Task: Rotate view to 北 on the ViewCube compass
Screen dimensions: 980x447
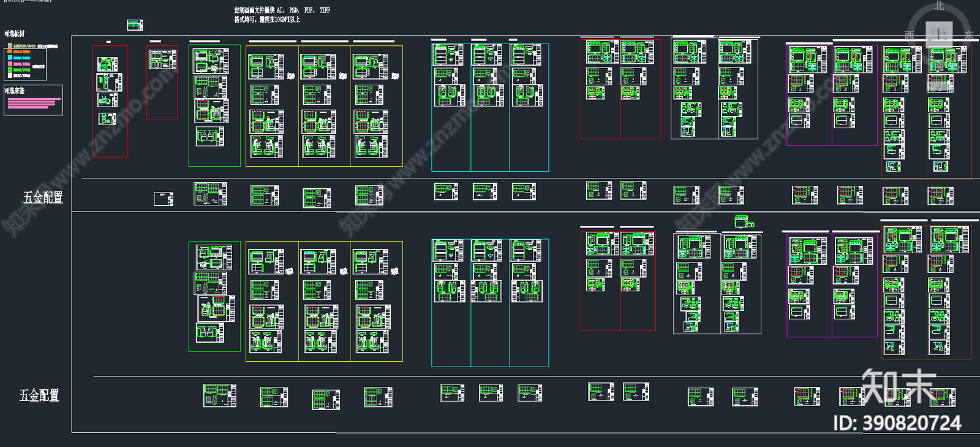Action: tap(939, 6)
